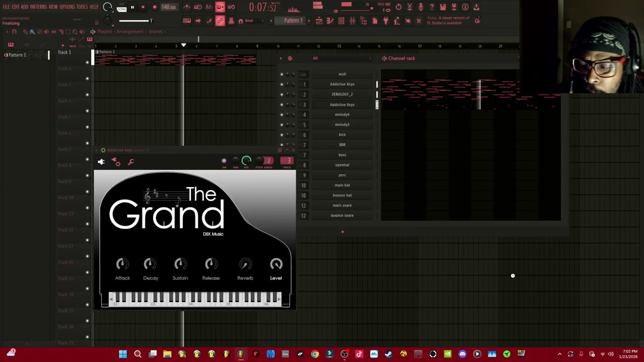Image resolution: width=644 pixels, height=362 pixels.
Task: Open the Playlist view icon
Action: tap(319, 21)
